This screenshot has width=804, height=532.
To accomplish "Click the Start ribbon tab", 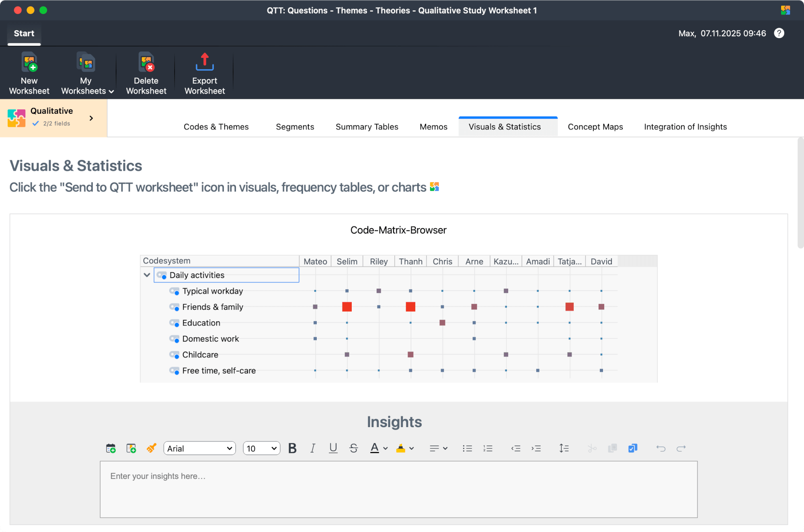I will pyautogui.click(x=24, y=33).
